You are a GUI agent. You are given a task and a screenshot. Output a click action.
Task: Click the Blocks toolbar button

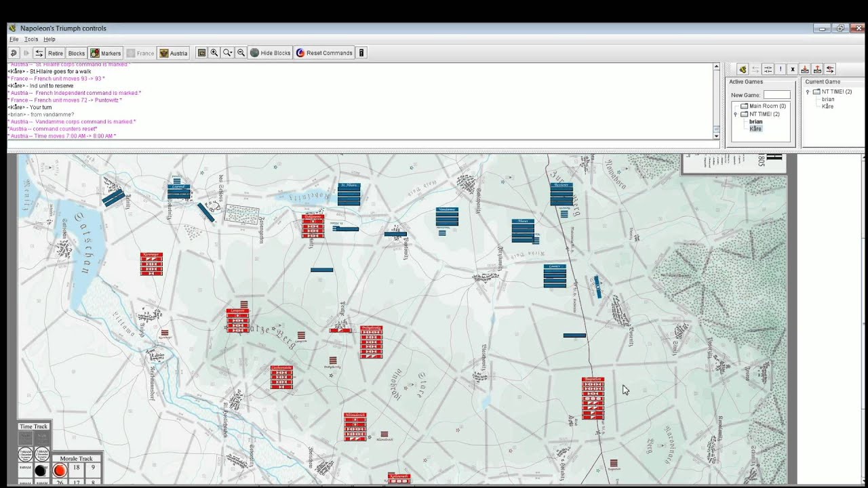[77, 53]
